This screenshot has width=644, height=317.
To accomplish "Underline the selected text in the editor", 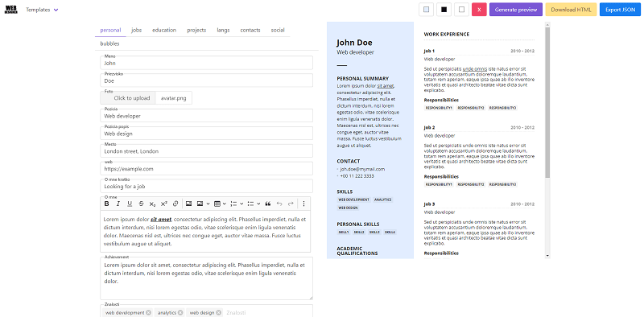I will click(130, 204).
